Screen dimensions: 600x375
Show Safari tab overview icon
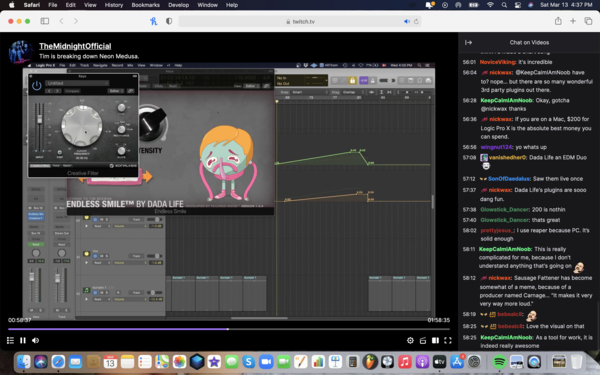(x=588, y=21)
